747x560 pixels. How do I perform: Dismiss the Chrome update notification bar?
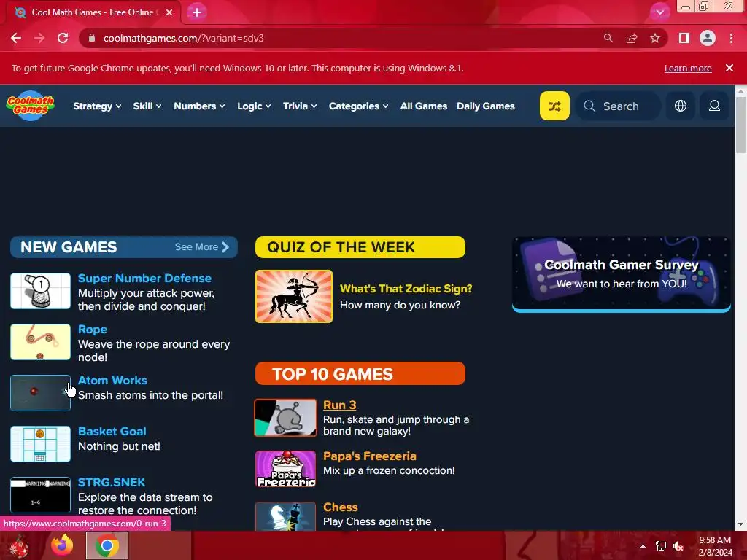tap(729, 68)
